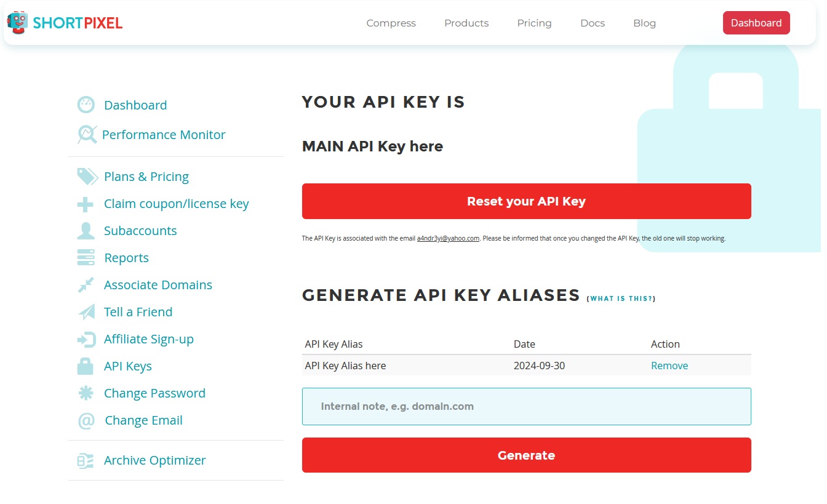Click the API Keys padlock icon
This screenshot has height=504, width=827.
pos(86,366)
